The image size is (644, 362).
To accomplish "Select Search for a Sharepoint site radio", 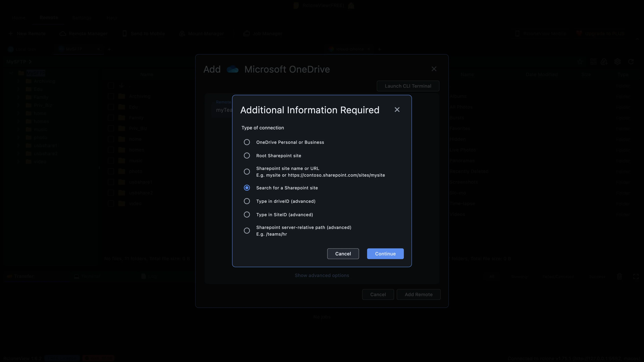I will tap(247, 188).
